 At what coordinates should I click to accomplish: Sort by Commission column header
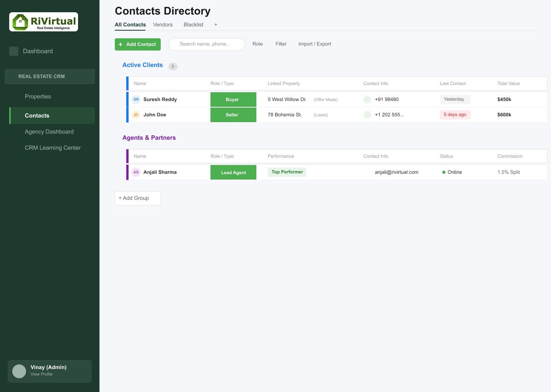coord(510,156)
